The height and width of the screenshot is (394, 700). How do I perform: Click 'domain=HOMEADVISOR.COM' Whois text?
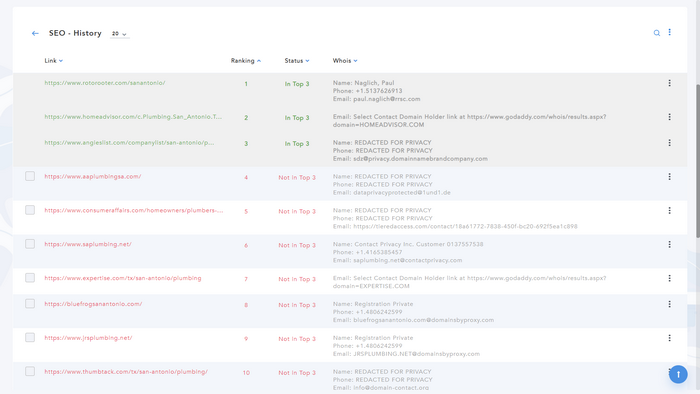(x=379, y=125)
